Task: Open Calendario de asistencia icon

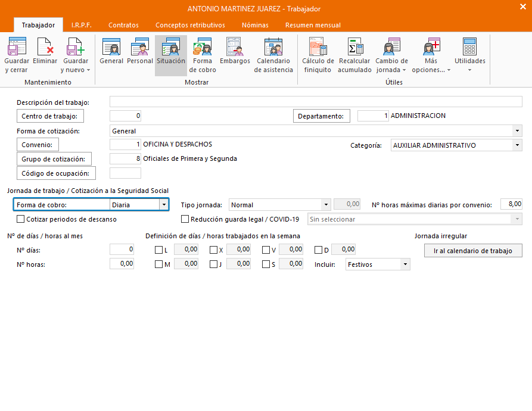Action: click(x=273, y=47)
